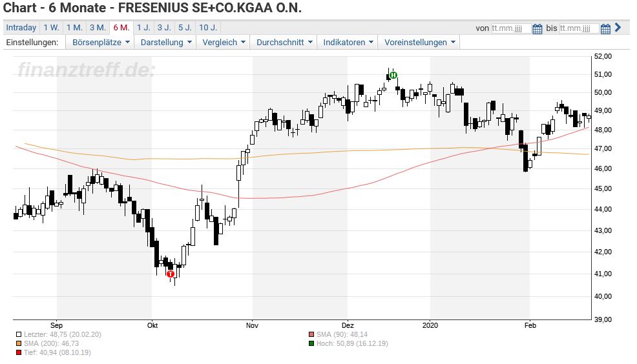Viewport: 637px width, 364px height.
Task: Click the red Tief legend swatch
Action: click(19, 352)
